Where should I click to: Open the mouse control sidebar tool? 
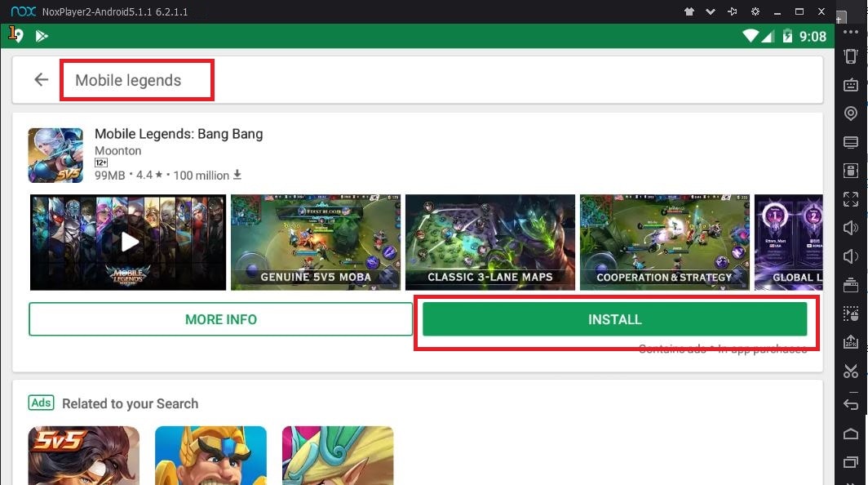coord(851,170)
